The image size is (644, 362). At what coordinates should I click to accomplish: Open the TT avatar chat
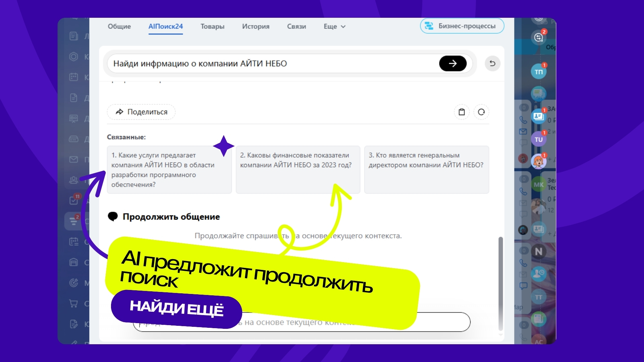(x=539, y=297)
